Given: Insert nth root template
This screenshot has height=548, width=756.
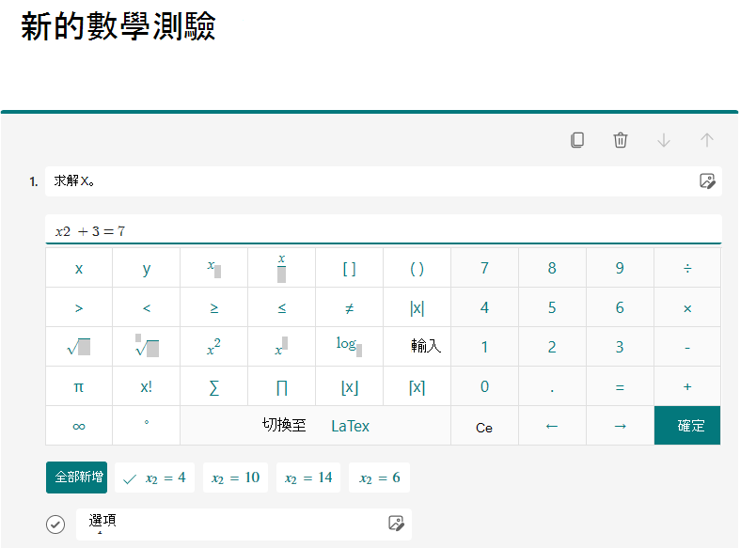Looking at the screenshot, I should pos(147,347).
